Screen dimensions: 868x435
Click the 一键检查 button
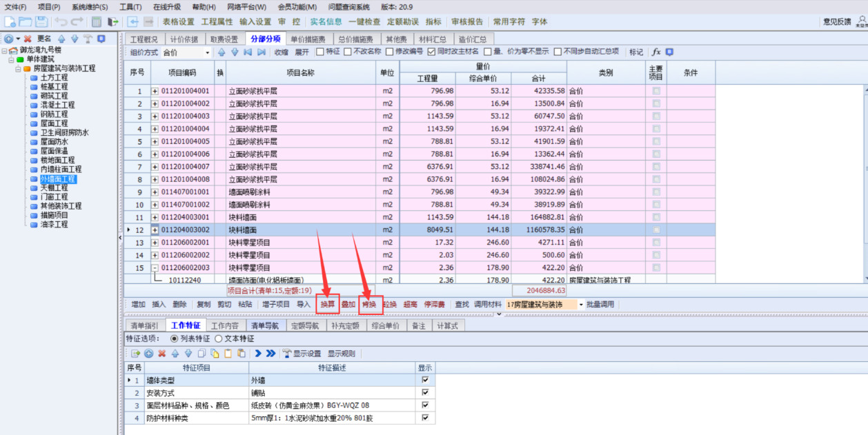pyautogui.click(x=364, y=22)
